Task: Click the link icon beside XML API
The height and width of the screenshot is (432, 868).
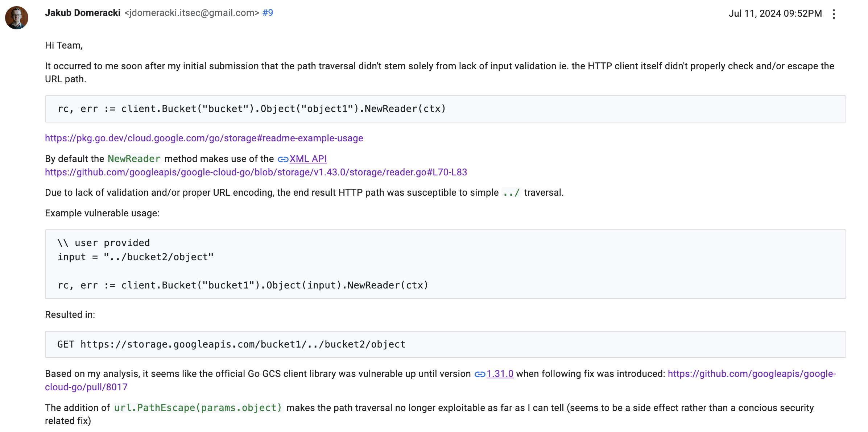Action: (283, 159)
